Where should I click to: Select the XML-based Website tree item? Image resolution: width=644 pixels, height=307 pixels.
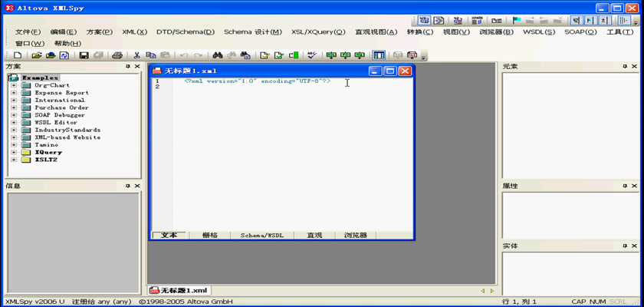pyautogui.click(x=67, y=137)
